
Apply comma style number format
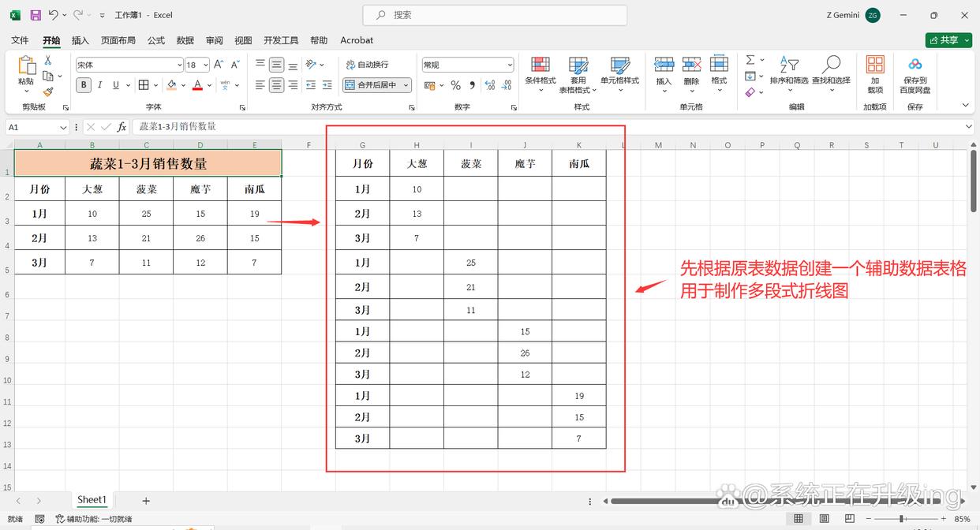(x=472, y=85)
